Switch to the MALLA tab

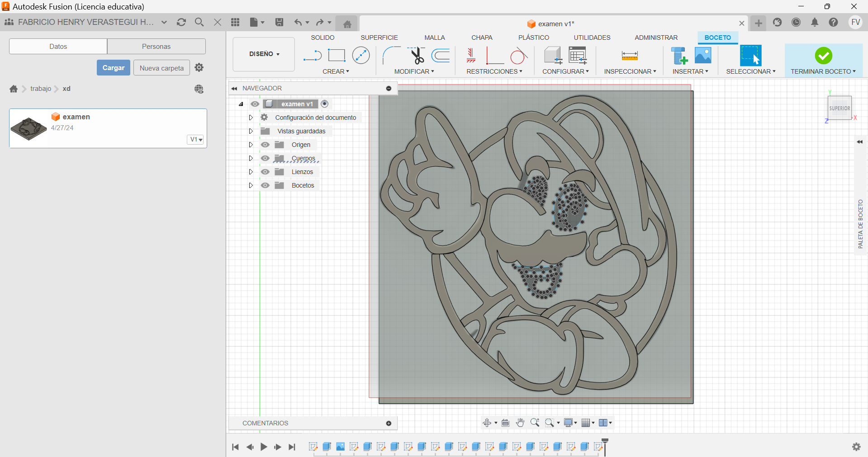pos(434,38)
